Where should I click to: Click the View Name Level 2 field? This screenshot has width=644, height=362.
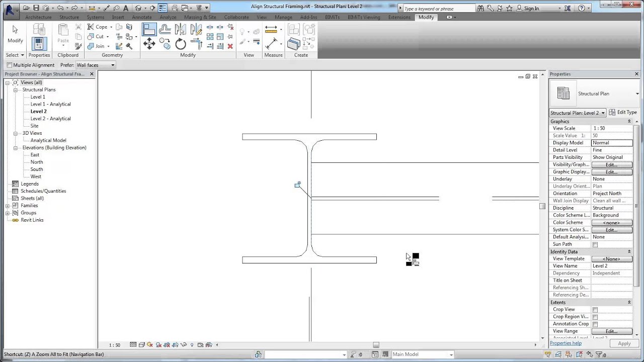[x=612, y=266]
